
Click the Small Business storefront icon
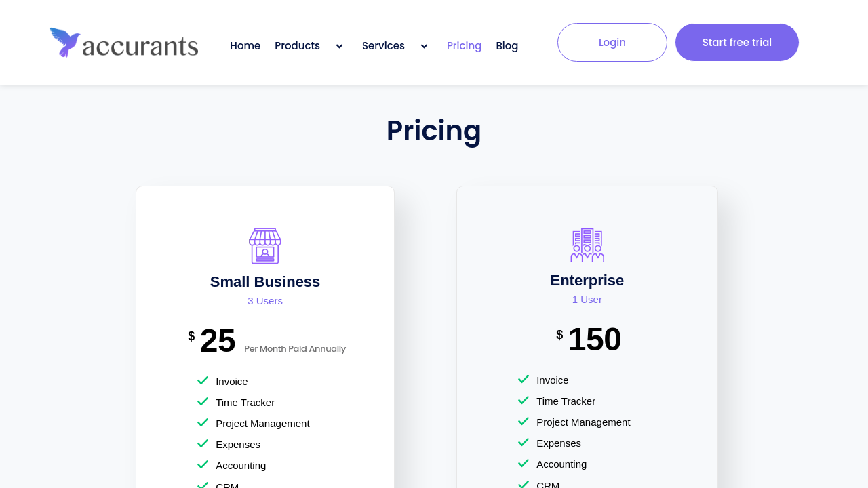coord(265,245)
